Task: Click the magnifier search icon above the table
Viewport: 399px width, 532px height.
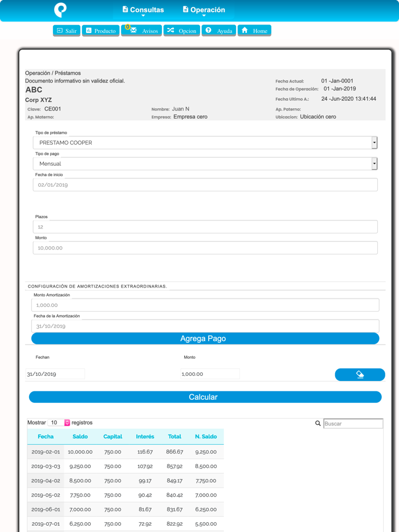Action: pyautogui.click(x=317, y=423)
